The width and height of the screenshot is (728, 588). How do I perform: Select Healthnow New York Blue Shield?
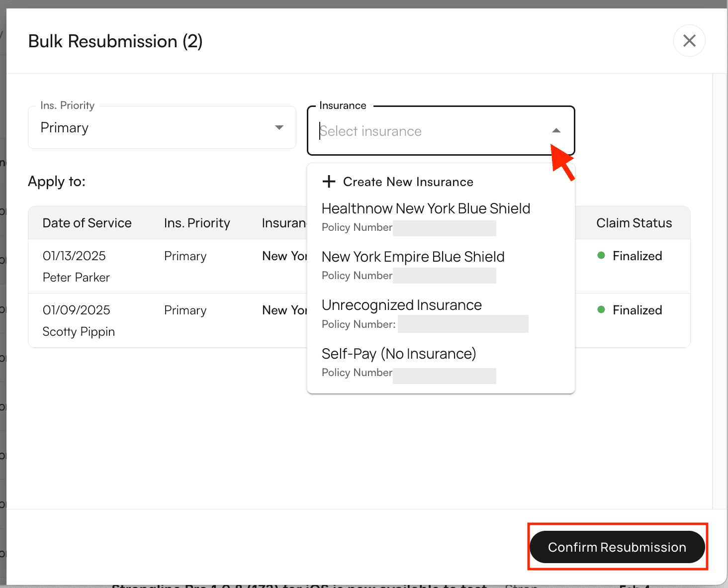441,217
